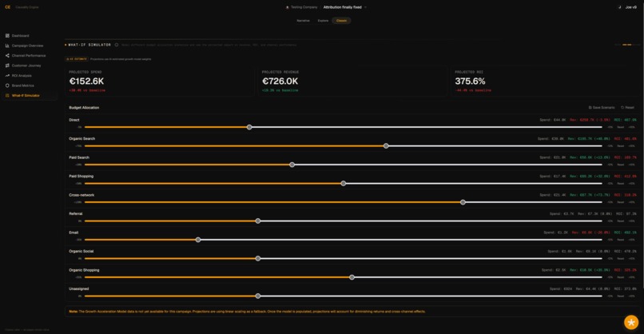Click the What-If Simulator sliders icon

tap(7, 95)
